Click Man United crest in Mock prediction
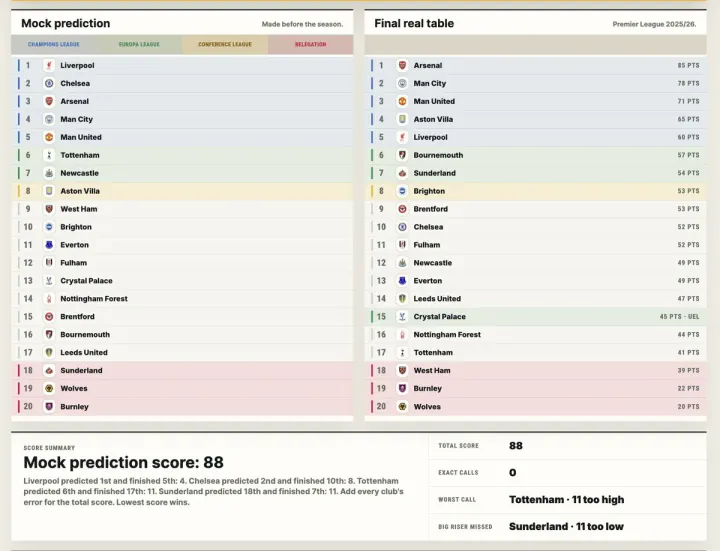 [x=49, y=137]
